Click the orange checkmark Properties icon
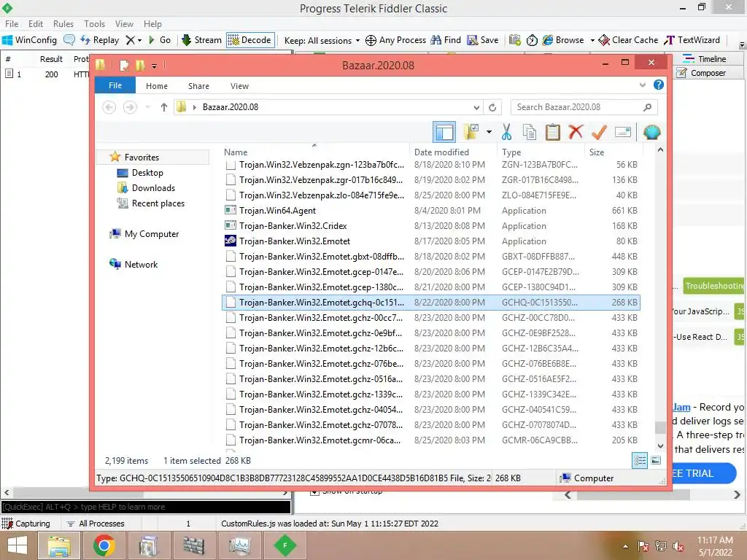The width and height of the screenshot is (747, 560). [599, 132]
